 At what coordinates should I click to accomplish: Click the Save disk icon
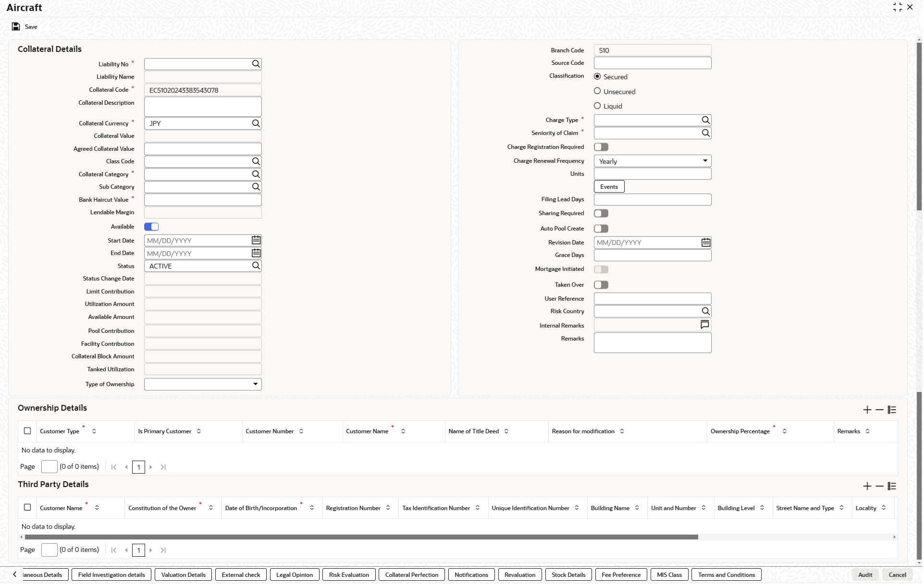pyautogui.click(x=16, y=27)
